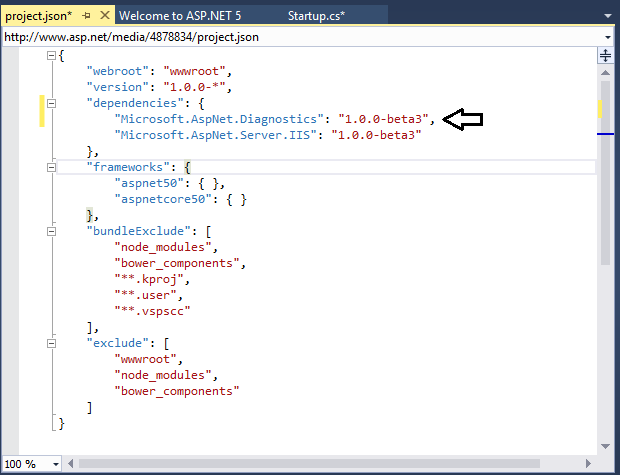
Task: Switch to the Startup.cs tab
Action: [x=316, y=16]
